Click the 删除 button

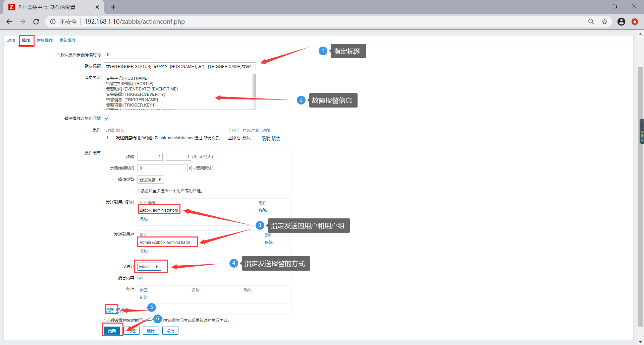click(151, 331)
